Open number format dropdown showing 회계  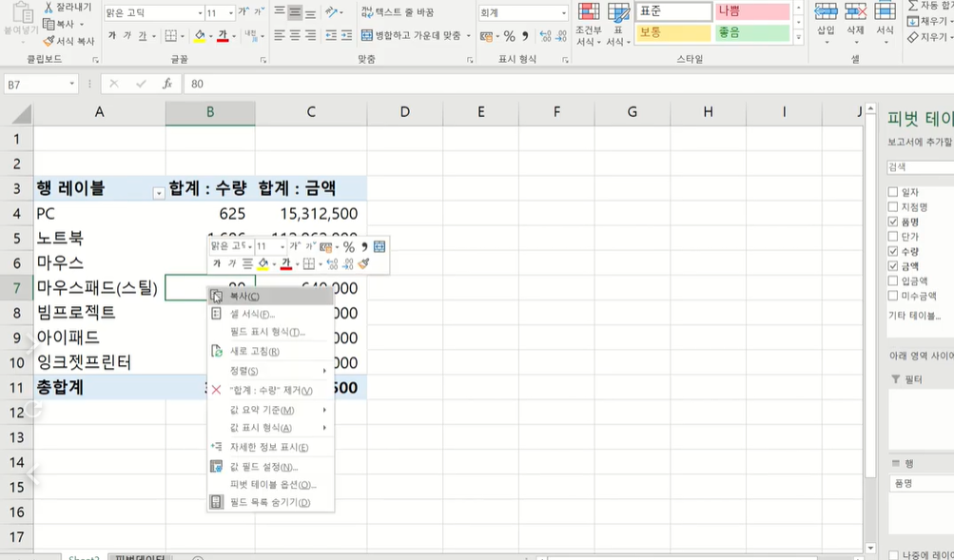(x=563, y=12)
